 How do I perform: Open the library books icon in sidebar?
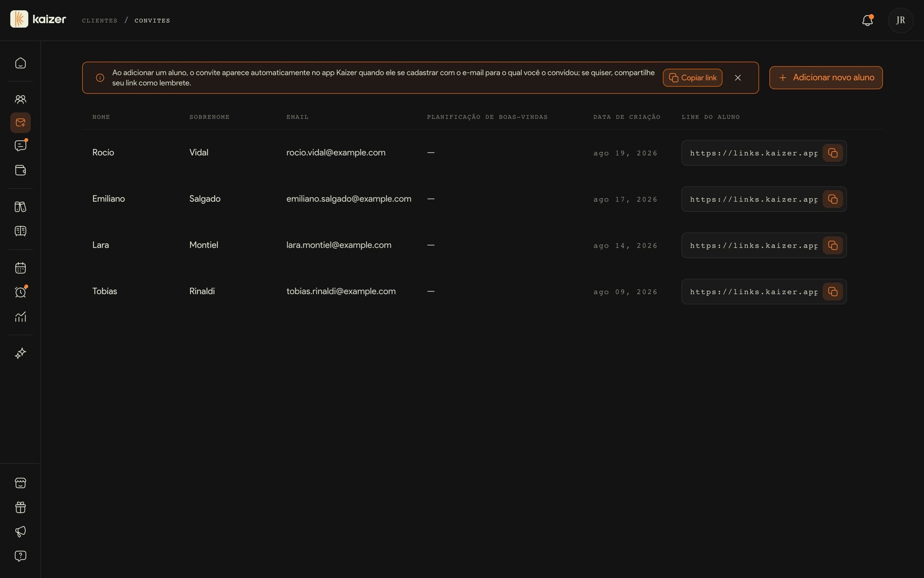pos(20,207)
